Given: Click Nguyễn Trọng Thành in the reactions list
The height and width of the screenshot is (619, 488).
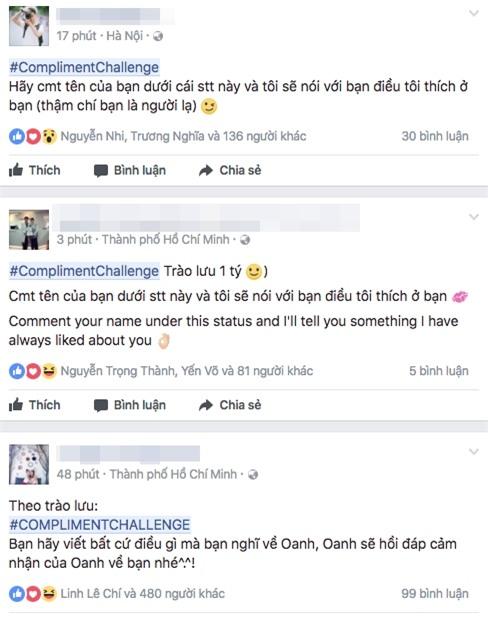Looking at the screenshot, I should click(117, 371).
